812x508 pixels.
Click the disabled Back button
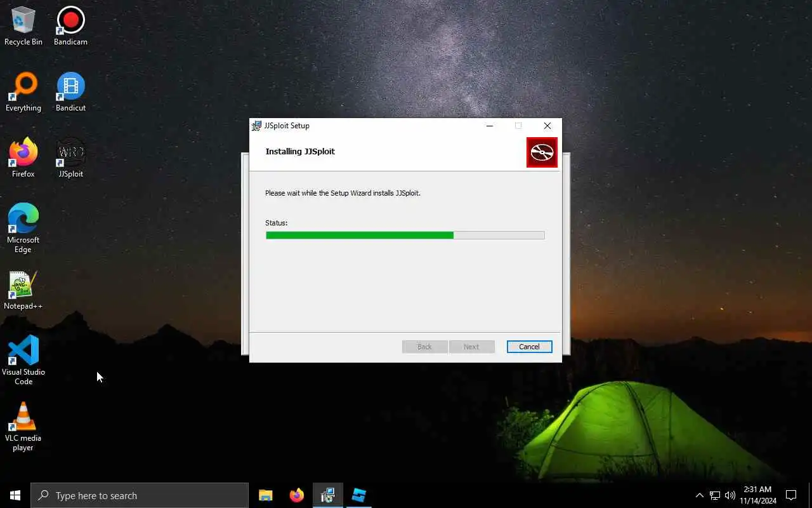click(424, 347)
